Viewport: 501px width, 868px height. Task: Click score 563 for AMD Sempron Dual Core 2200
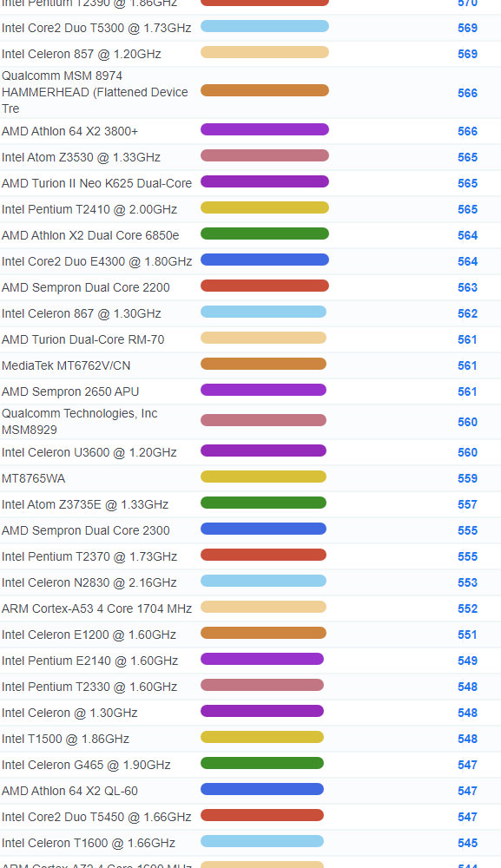467,287
